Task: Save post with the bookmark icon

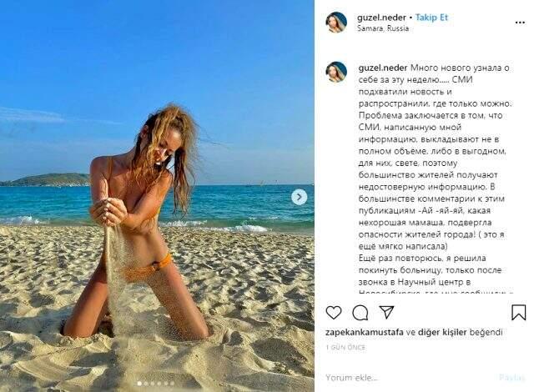Action: [518, 312]
